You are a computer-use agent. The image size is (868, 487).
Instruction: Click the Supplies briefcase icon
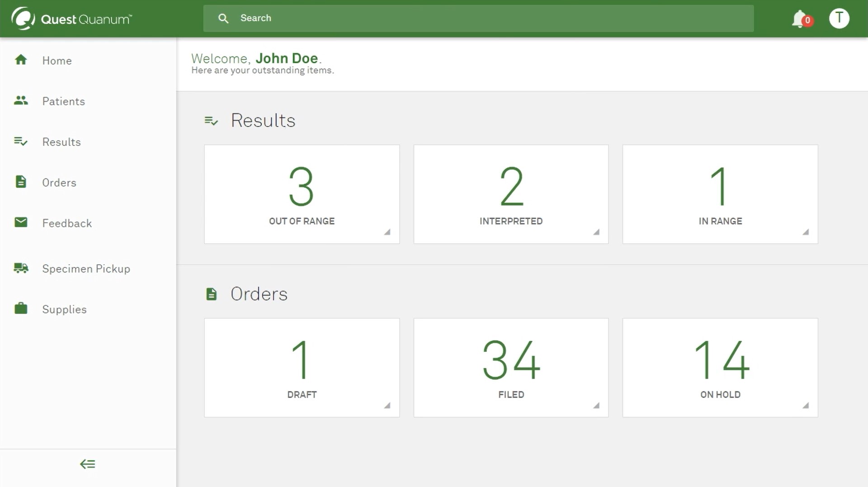[x=21, y=309]
